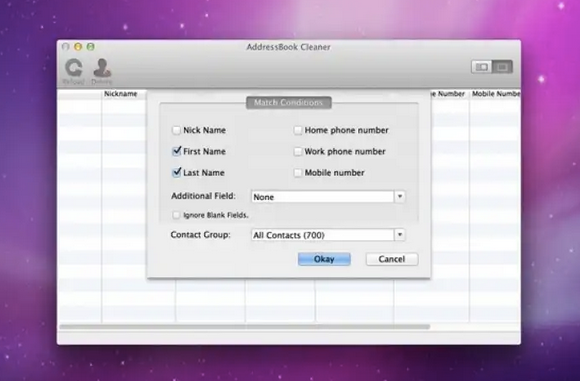Click the Mobile Number column header
This screenshot has width=580, height=381.
(x=496, y=94)
